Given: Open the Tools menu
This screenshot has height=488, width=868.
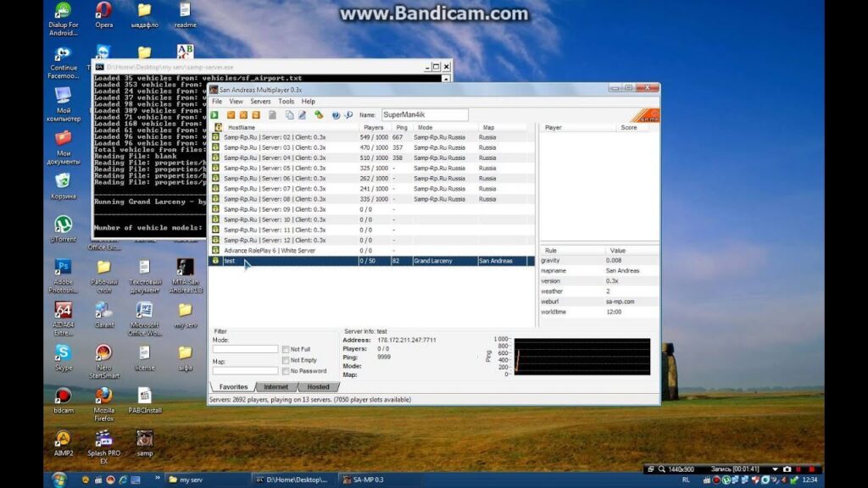Looking at the screenshot, I should click(x=287, y=102).
